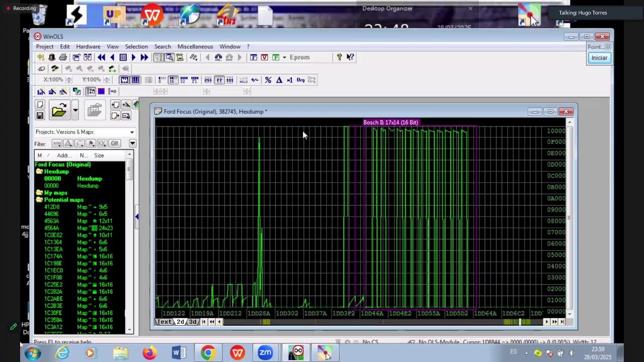Open Firefox from the taskbar
This screenshot has height=362, width=644.
click(x=149, y=353)
